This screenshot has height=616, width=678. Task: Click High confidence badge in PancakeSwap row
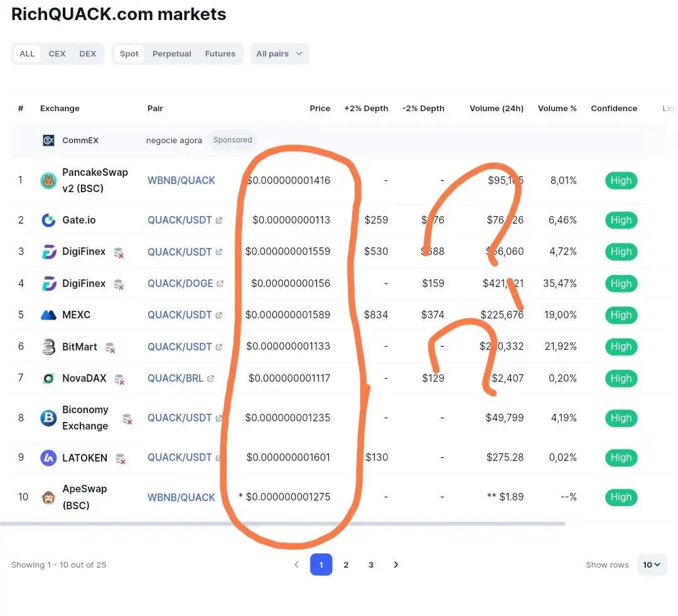pos(621,180)
